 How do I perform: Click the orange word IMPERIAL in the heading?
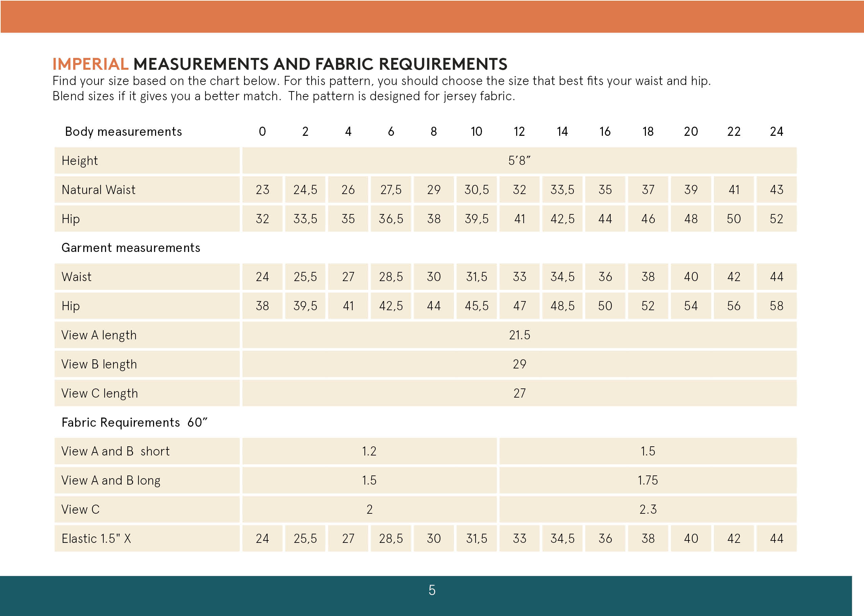pos(90,64)
